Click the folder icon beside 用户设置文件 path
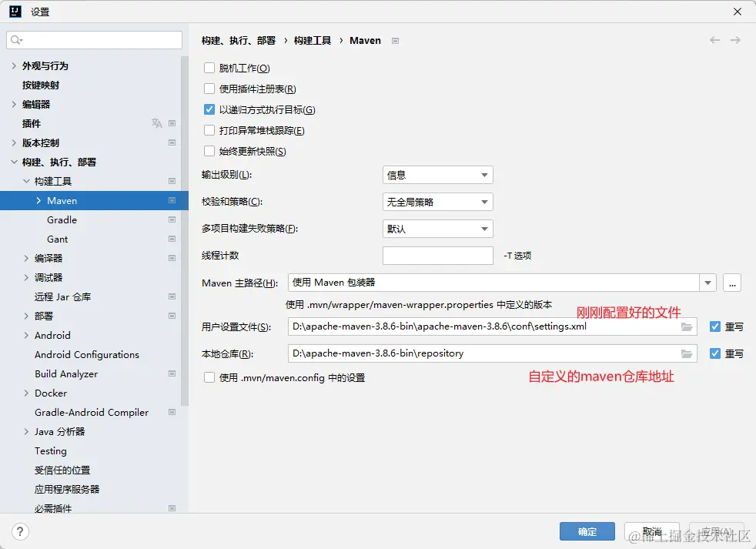 [687, 326]
